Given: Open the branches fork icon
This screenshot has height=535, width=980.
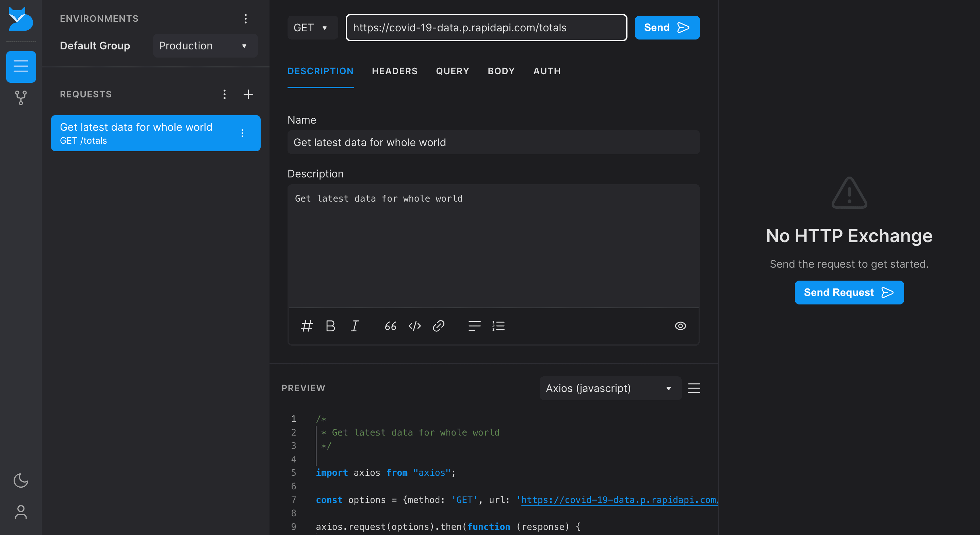Looking at the screenshot, I should pyautogui.click(x=21, y=97).
